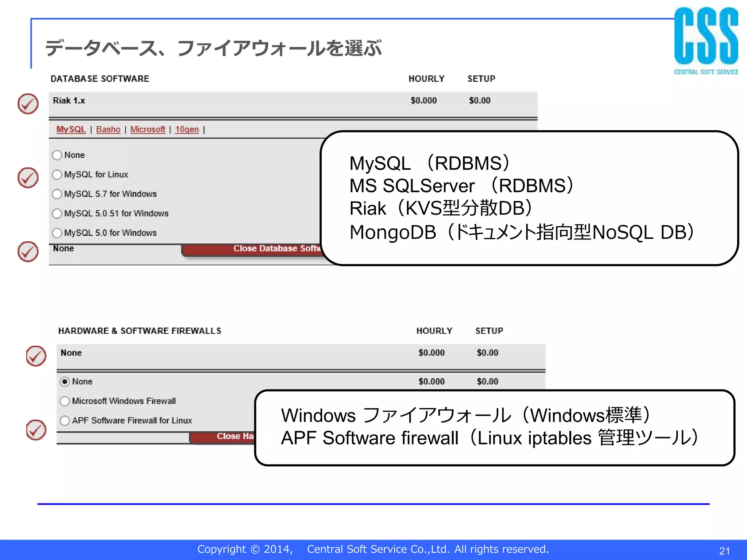This screenshot has width=747, height=560.
Task: Select the None database radio button
Action: coord(57,155)
